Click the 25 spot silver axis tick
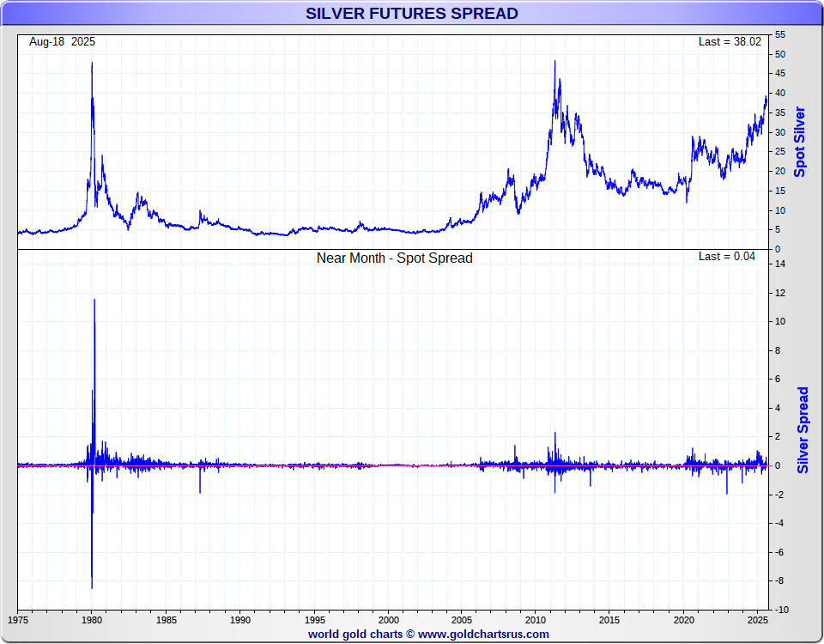The width and height of the screenshot is (824, 644). click(780, 151)
